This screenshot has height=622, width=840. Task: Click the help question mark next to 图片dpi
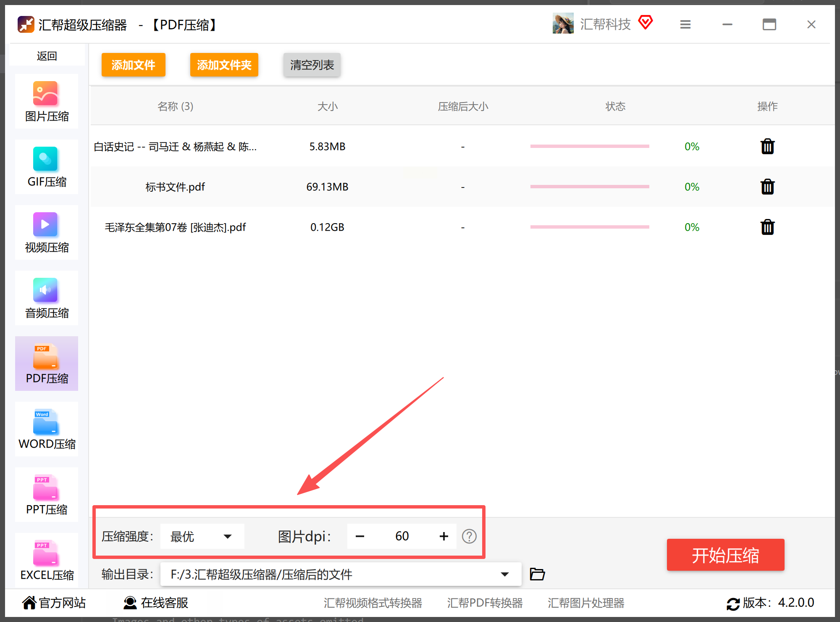(x=469, y=536)
